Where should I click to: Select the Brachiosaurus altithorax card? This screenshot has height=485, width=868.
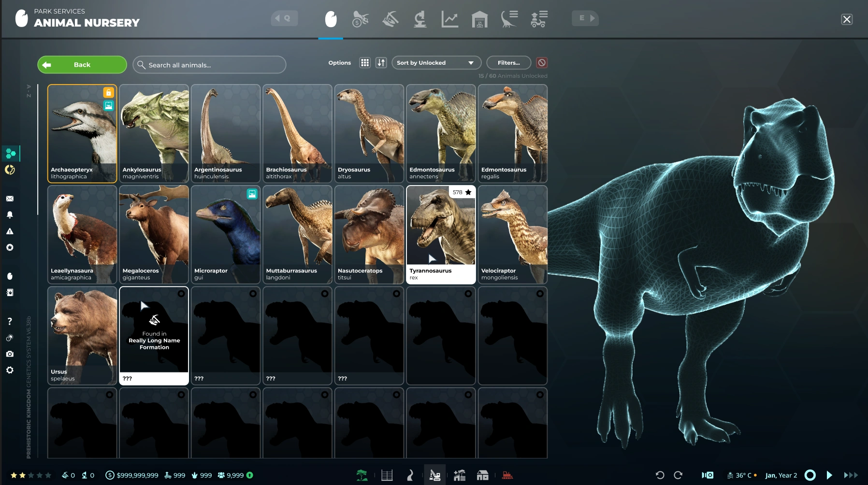[x=297, y=134]
